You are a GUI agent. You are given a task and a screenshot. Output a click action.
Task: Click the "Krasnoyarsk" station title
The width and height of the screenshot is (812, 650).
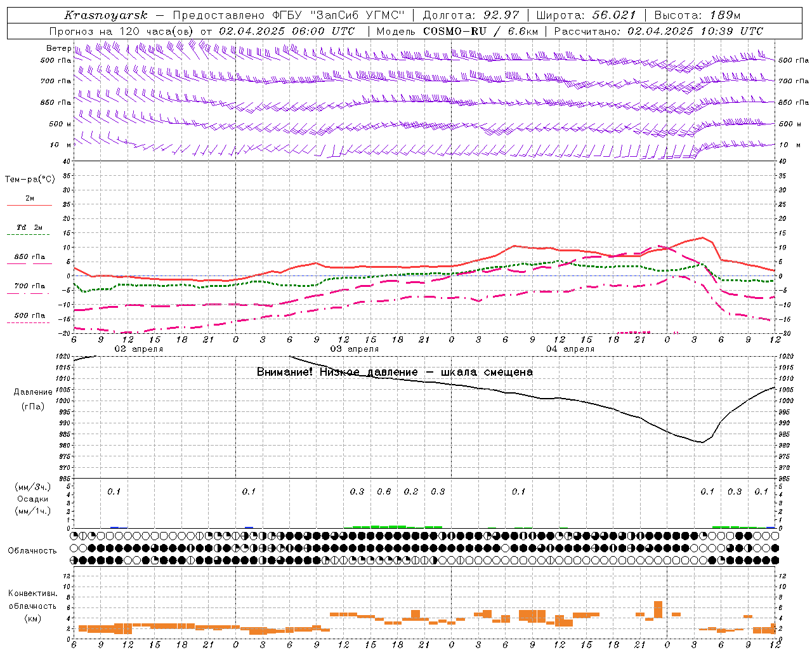(x=106, y=15)
